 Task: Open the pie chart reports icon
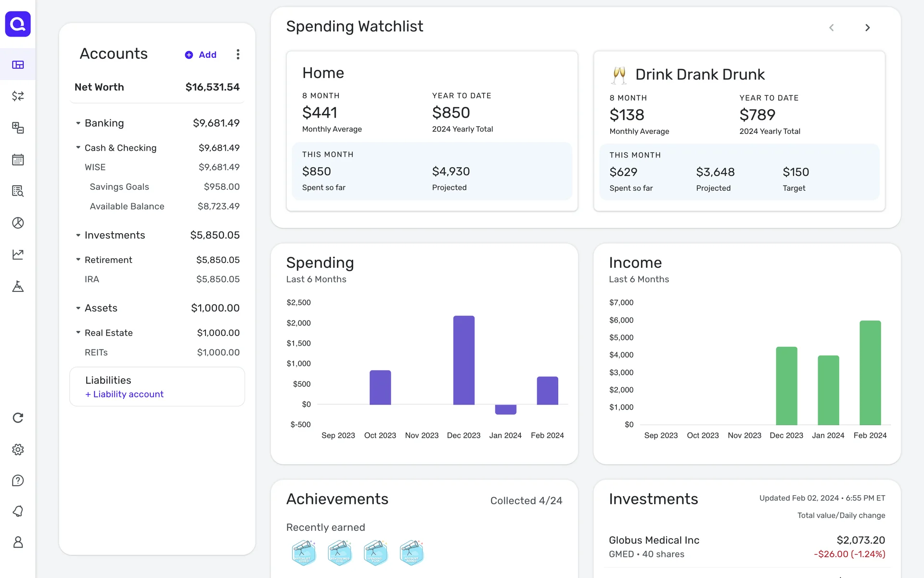click(x=18, y=223)
